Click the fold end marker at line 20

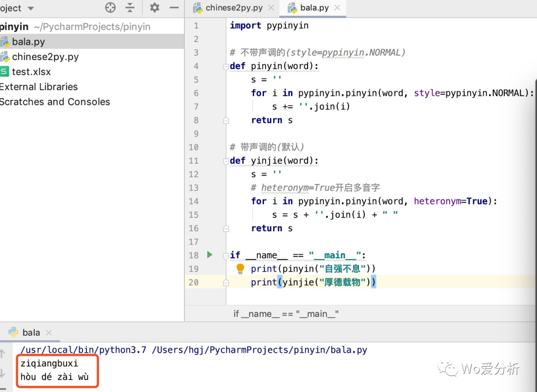click(226, 283)
